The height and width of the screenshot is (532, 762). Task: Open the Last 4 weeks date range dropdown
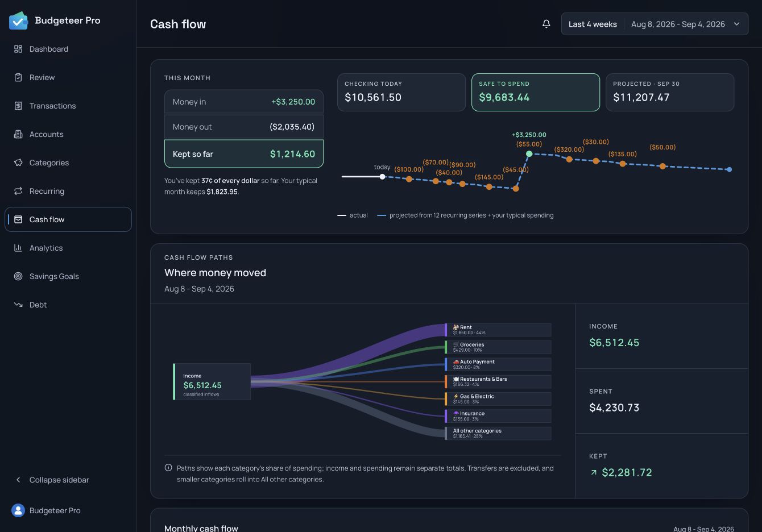(655, 24)
